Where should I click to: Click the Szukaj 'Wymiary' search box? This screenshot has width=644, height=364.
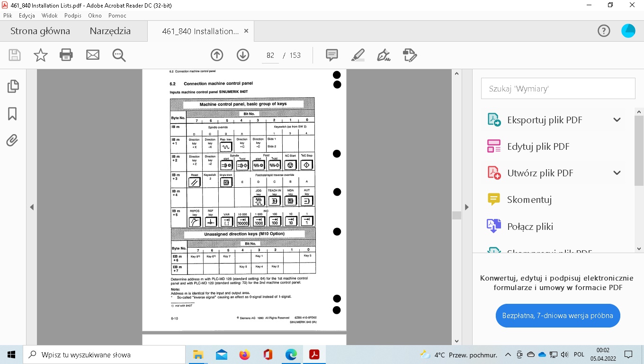pyautogui.click(x=558, y=89)
